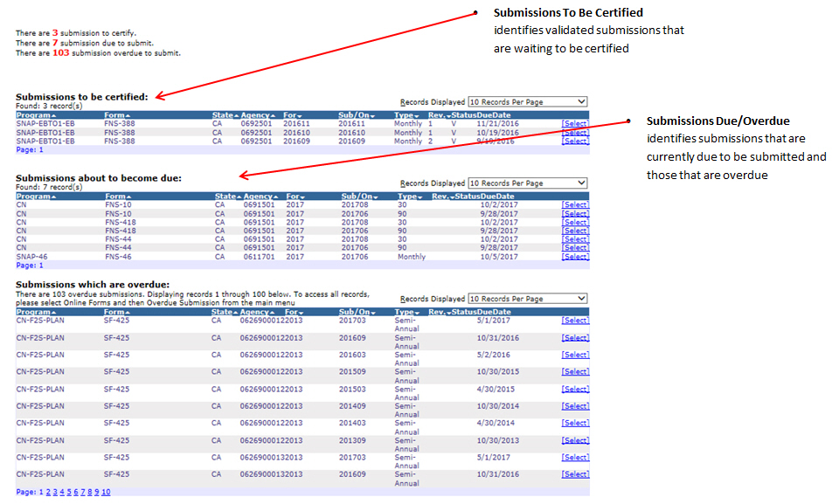The width and height of the screenshot is (832, 504).
Task: Open Records Displayed dropdown for overdue submissions
Action: [528, 298]
